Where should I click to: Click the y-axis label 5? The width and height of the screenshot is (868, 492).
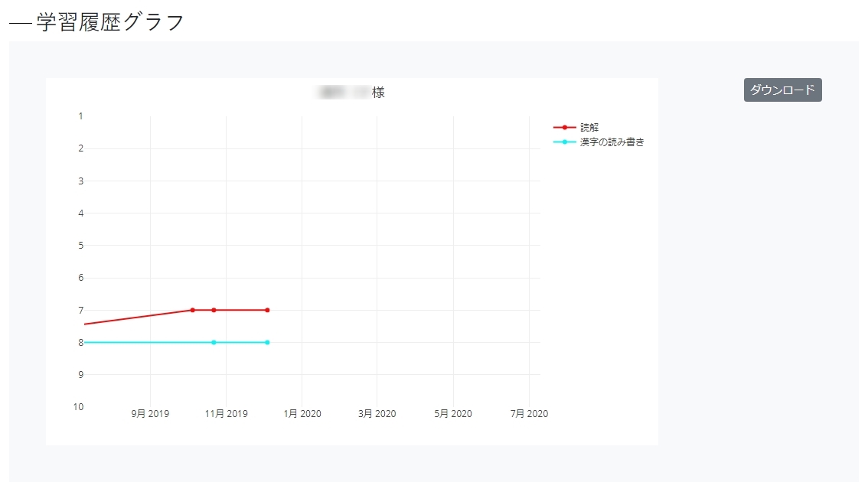[x=80, y=246]
